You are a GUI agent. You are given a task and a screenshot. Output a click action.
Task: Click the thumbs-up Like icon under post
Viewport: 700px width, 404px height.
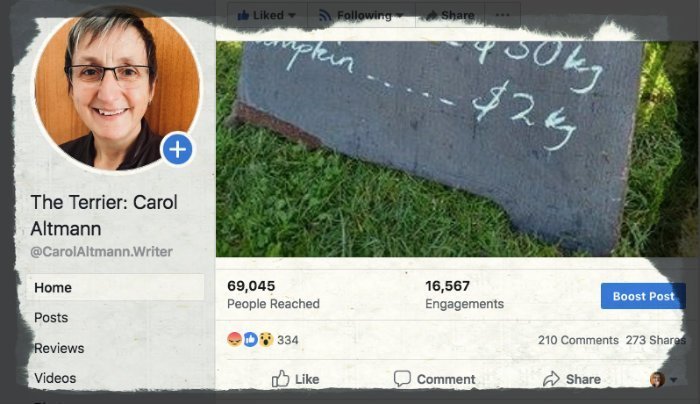click(280, 379)
